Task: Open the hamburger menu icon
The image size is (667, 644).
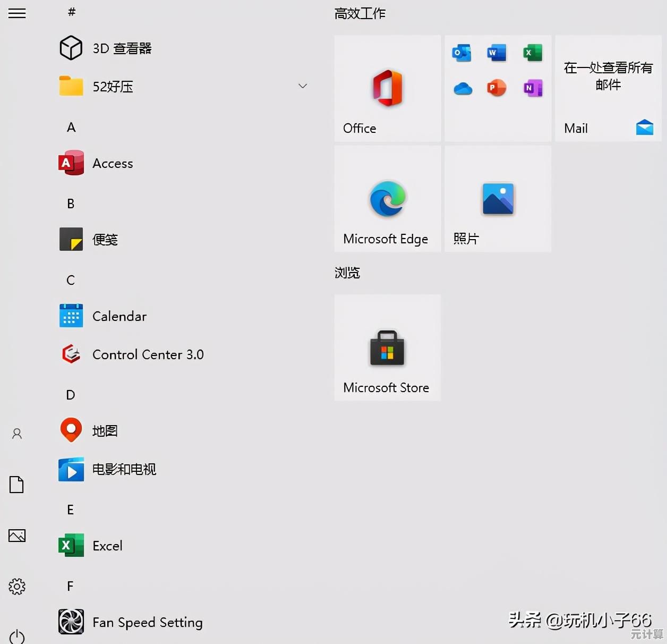Action: click(17, 13)
